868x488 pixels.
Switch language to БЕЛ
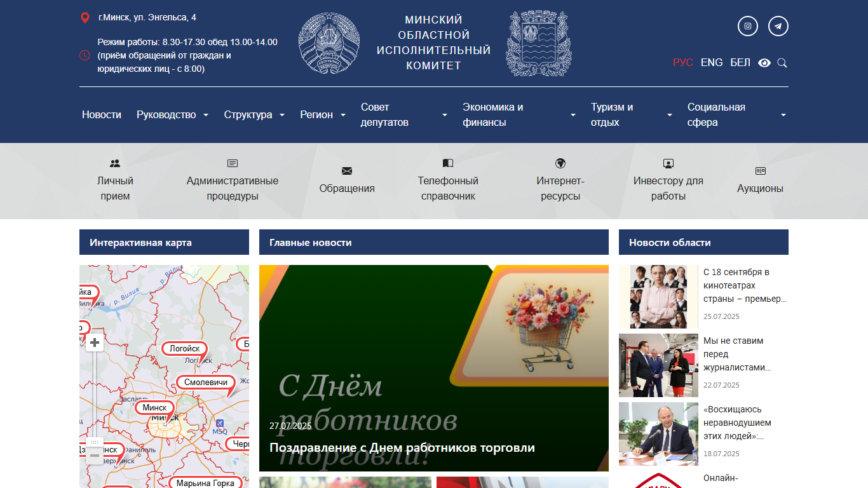[740, 63]
